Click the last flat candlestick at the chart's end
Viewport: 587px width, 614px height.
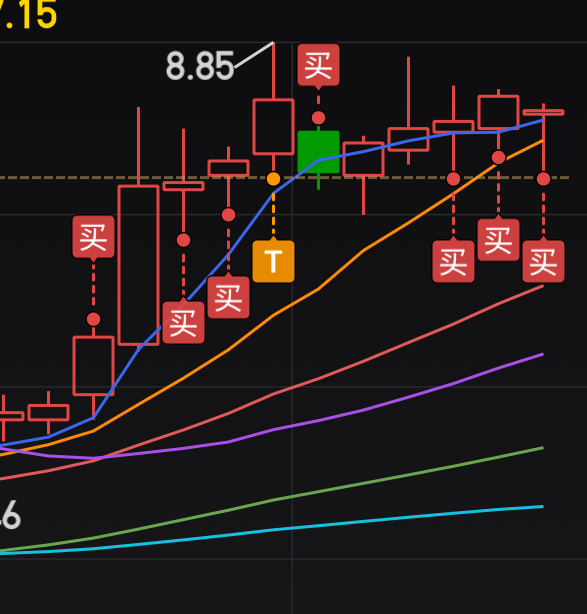(x=544, y=112)
